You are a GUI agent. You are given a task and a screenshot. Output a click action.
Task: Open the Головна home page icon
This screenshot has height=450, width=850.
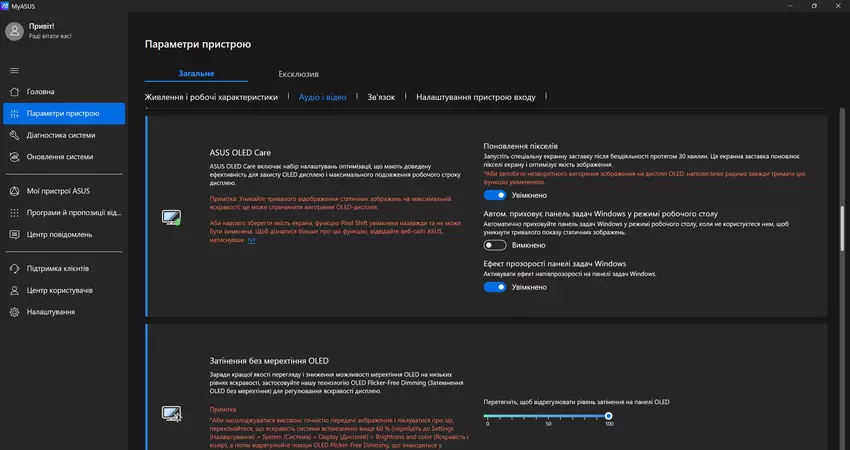[14, 92]
